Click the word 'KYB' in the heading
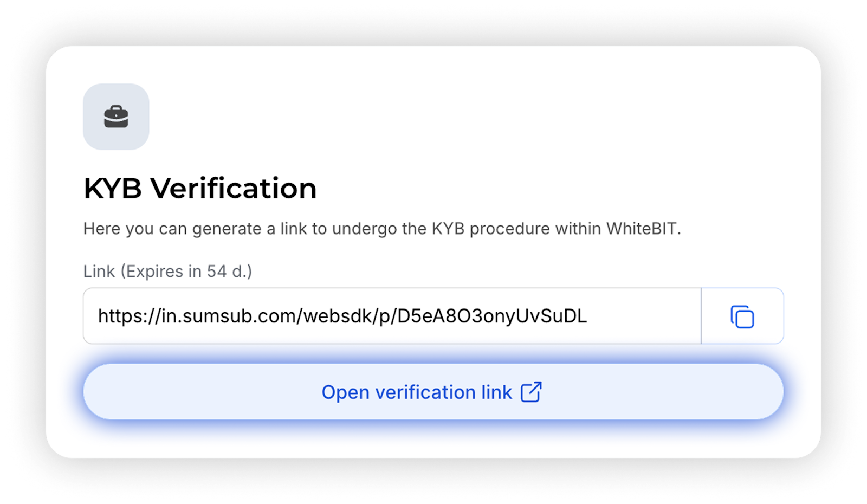 (113, 189)
